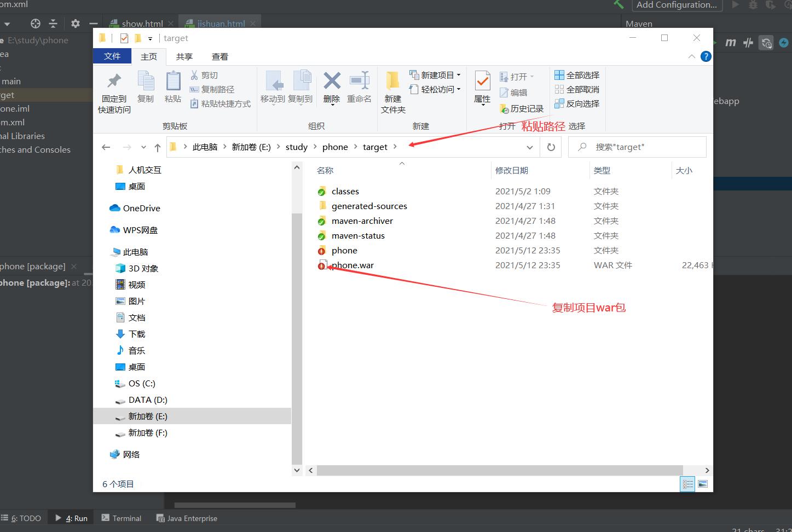Click Select none (全部取消)
This screenshot has width=792, height=532.
(x=577, y=89)
